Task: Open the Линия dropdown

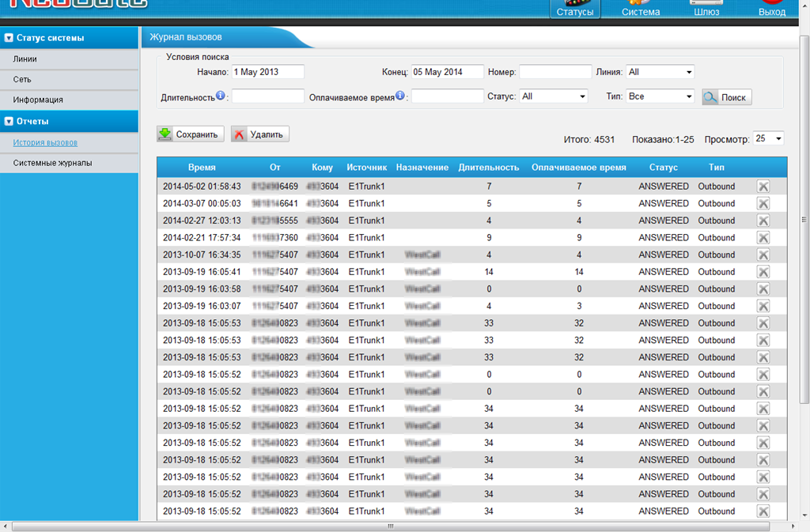Action: pos(660,72)
